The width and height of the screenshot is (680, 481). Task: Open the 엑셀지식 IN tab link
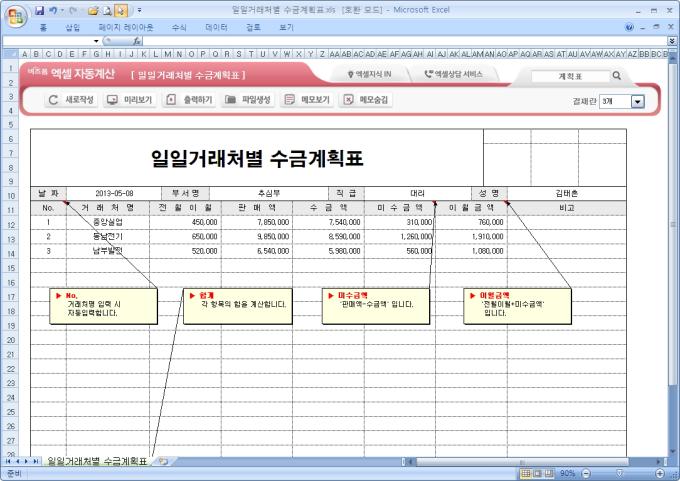[x=369, y=74]
